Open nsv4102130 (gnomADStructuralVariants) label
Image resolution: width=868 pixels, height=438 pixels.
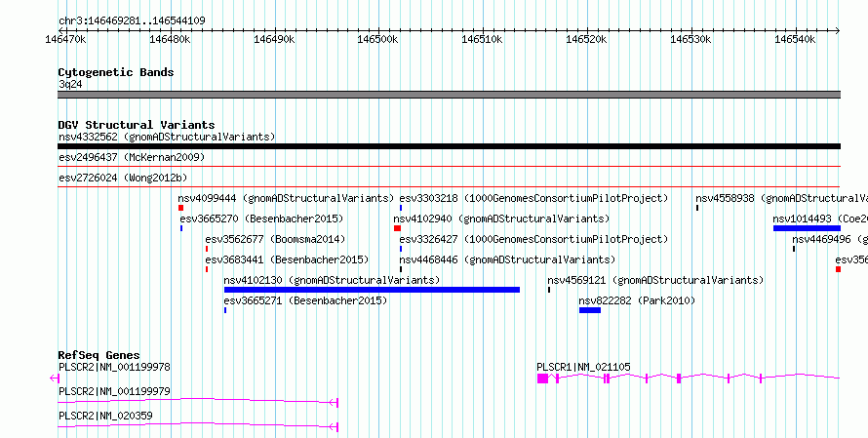point(332,280)
